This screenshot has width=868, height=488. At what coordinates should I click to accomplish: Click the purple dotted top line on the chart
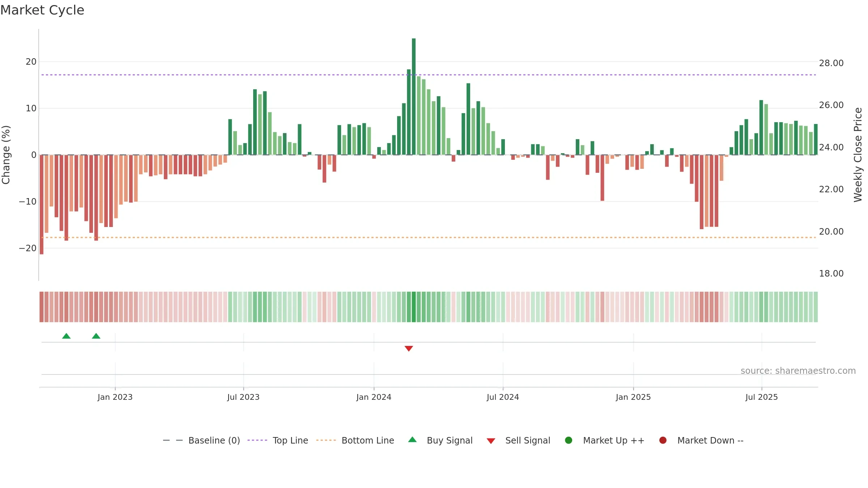(429, 75)
